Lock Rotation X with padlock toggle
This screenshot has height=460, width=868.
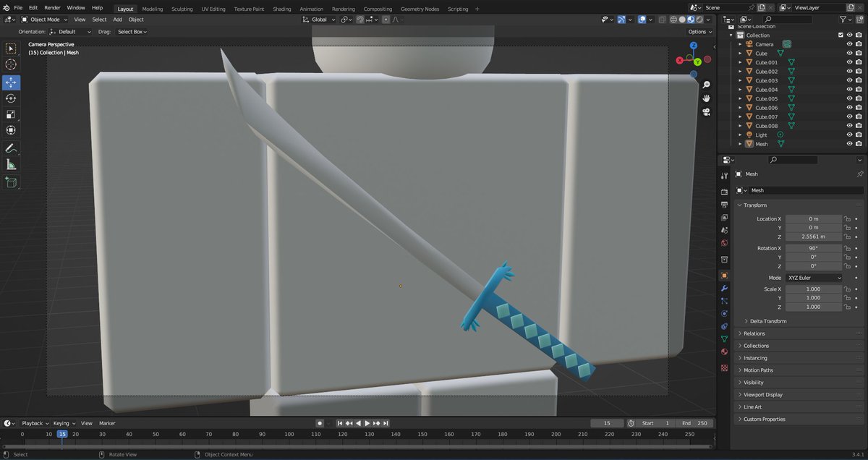tap(847, 248)
